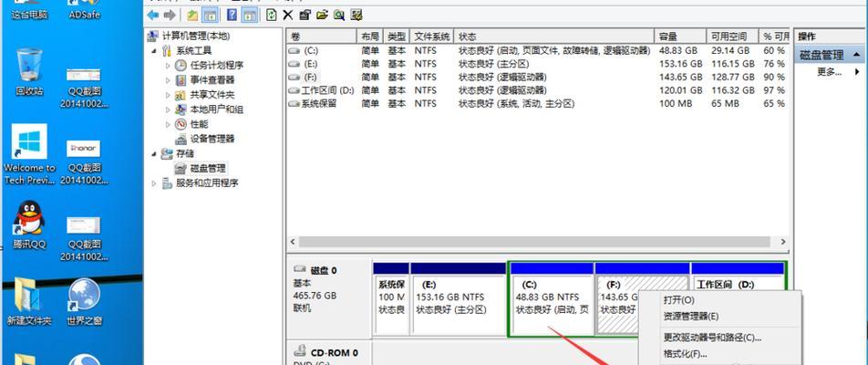Expand the 性能 tree node
The width and height of the screenshot is (868, 365).
[x=168, y=125]
